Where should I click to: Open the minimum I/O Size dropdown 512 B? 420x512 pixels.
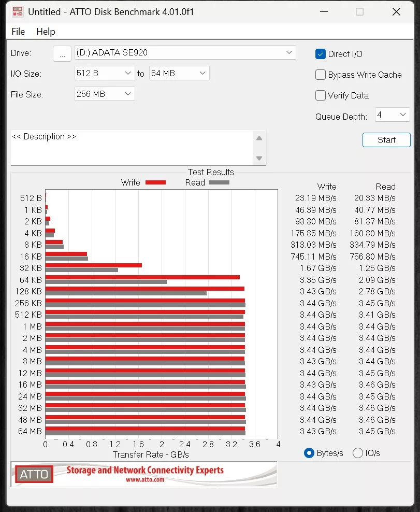105,73
